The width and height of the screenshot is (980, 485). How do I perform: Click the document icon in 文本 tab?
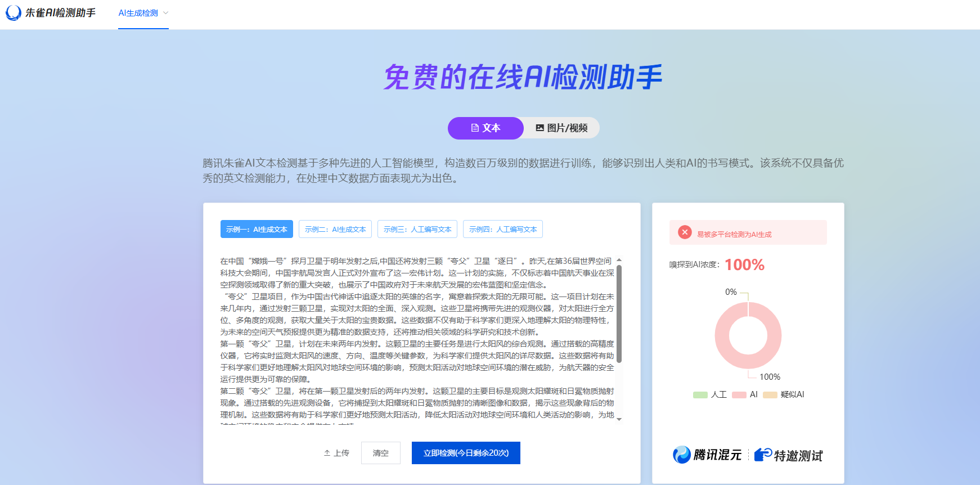[475, 128]
